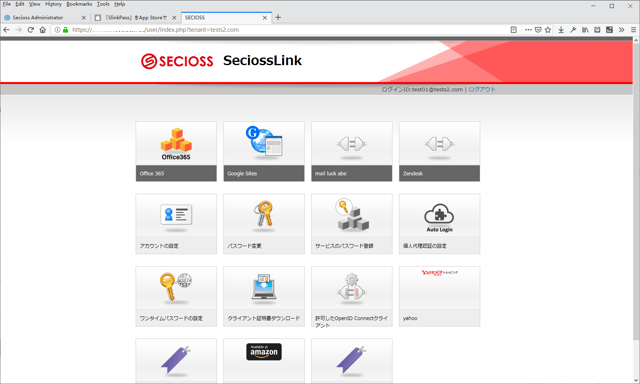
Task: Open the Zendesk connector tile
Action: click(x=439, y=151)
